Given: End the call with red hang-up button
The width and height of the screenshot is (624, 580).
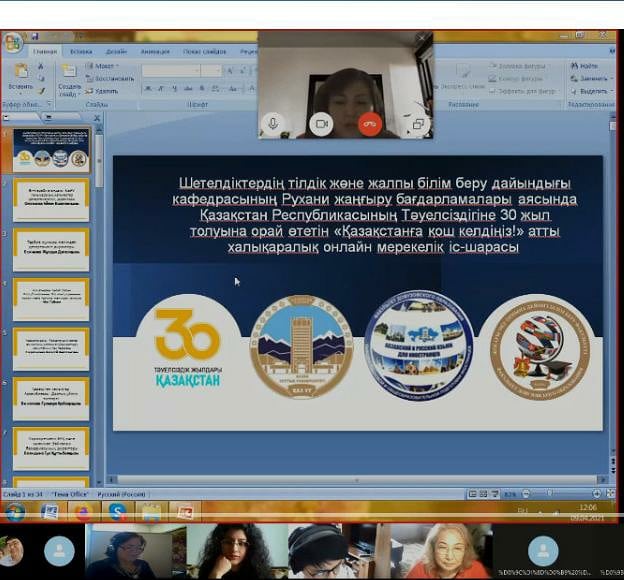Looking at the screenshot, I should point(370,124).
